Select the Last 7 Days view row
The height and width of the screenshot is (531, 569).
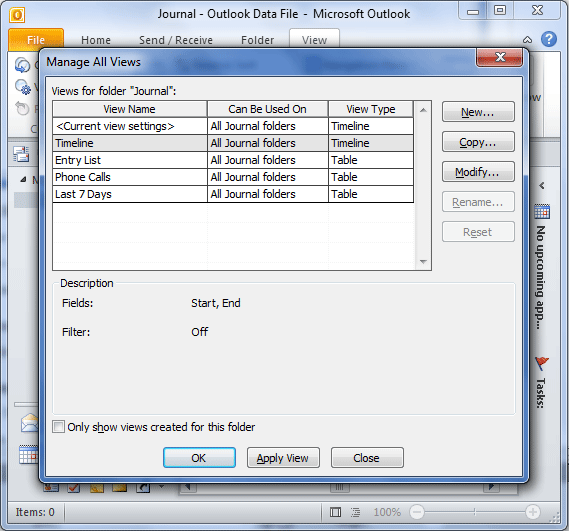tap(233, 194)
